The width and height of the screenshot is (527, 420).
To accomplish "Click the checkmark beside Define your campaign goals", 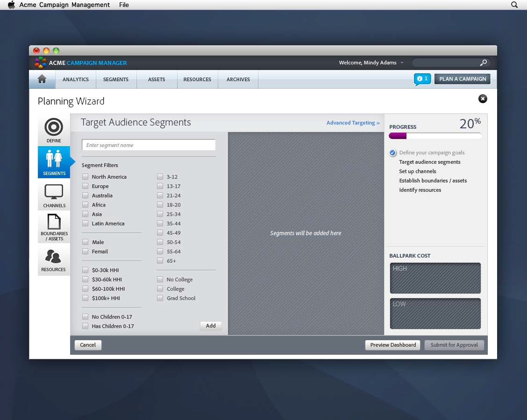I will pyautogui.click(x=392, y=153).
